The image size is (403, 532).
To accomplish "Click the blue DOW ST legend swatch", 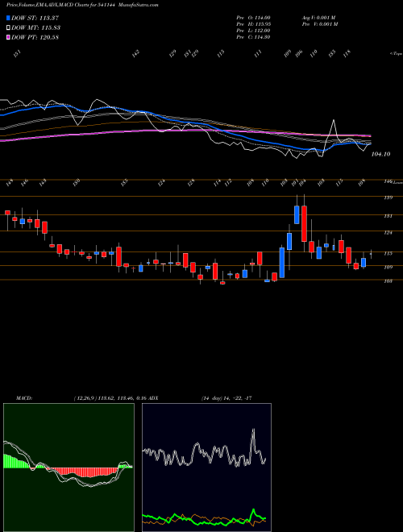I will tap(8, 18).
